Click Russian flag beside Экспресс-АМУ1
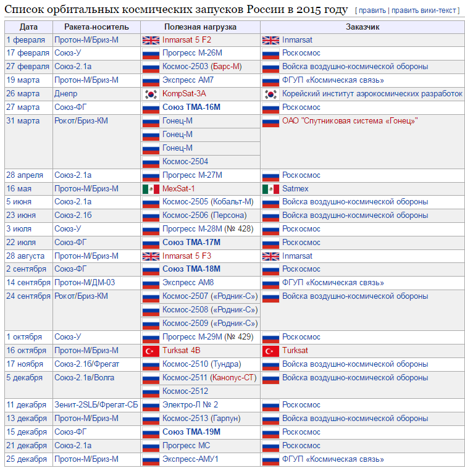 click(x=151, y=460)
